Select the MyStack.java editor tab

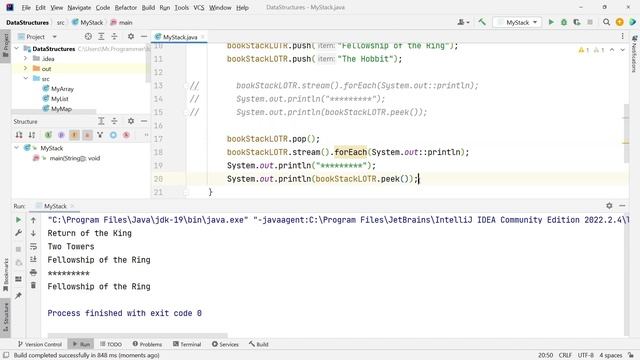180,37
